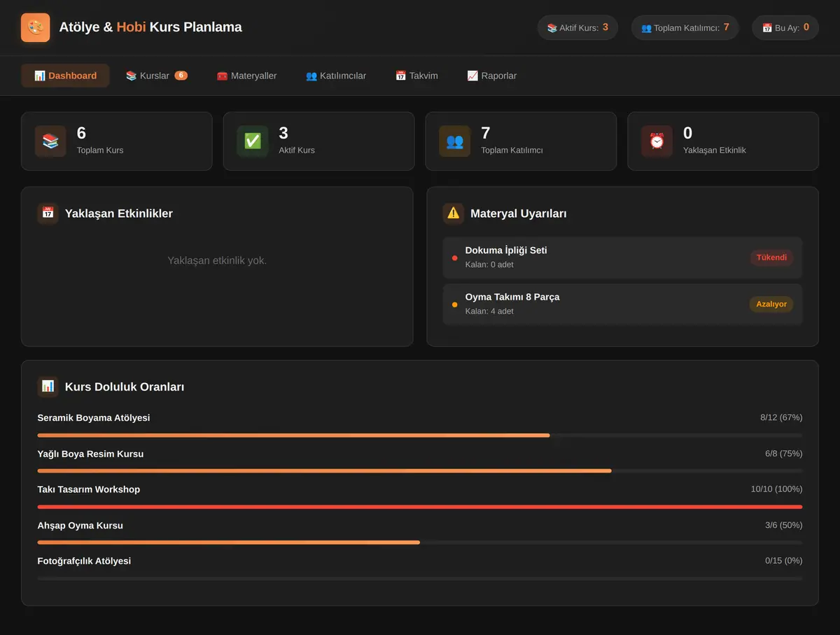This screenshot has width=840, height=635.
Task: Go to the Katılımcılar tab
Action: pos(336,76)
